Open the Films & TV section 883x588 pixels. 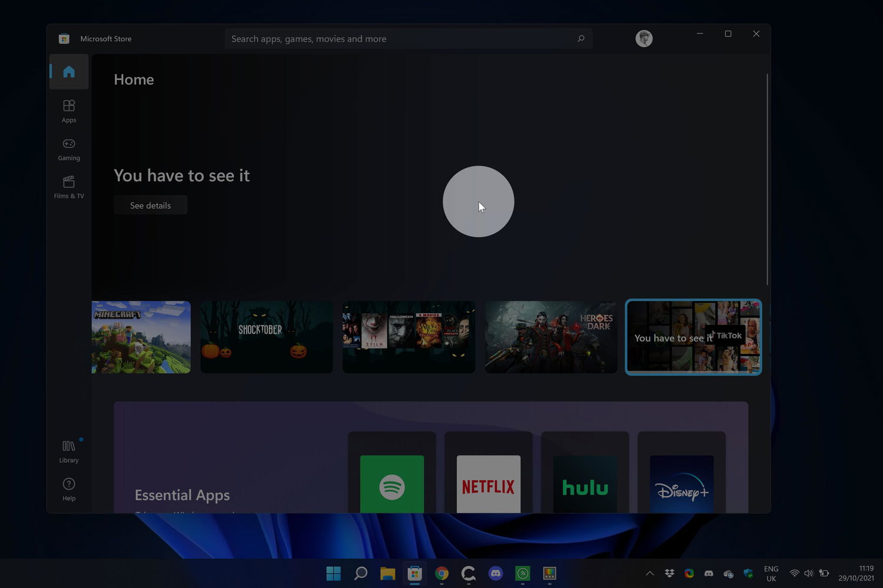(69, 187)
